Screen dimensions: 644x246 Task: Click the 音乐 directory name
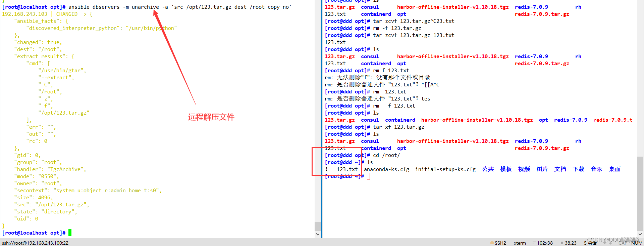(596, 169)
